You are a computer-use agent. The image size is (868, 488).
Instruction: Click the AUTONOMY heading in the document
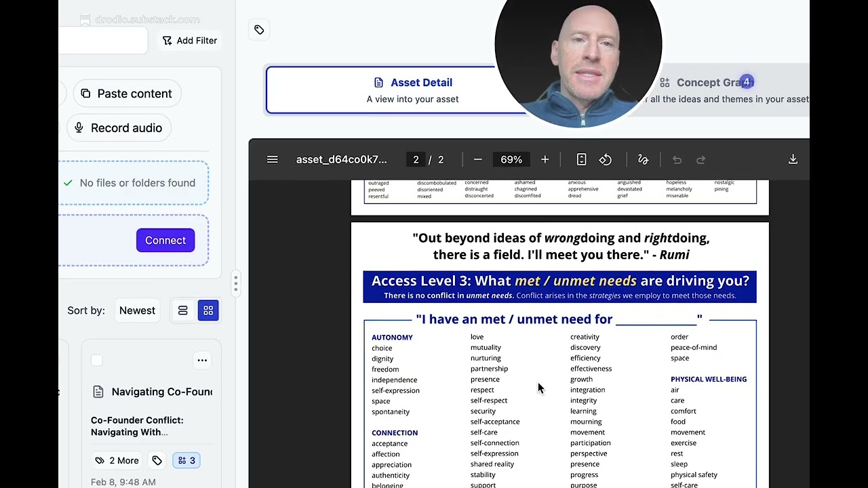click(392, 338)
